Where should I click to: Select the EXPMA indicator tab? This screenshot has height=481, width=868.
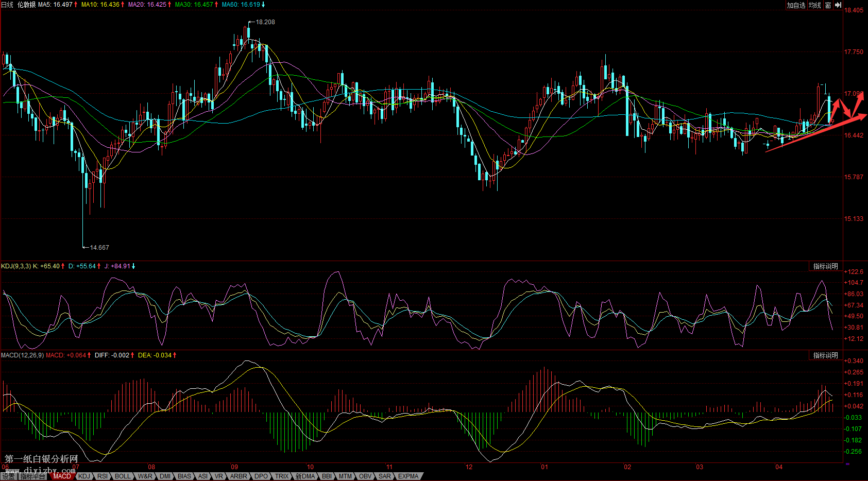408,476
